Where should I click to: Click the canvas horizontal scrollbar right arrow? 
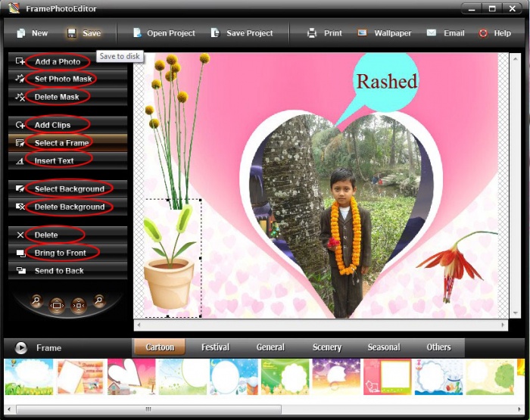pos(503,325)
